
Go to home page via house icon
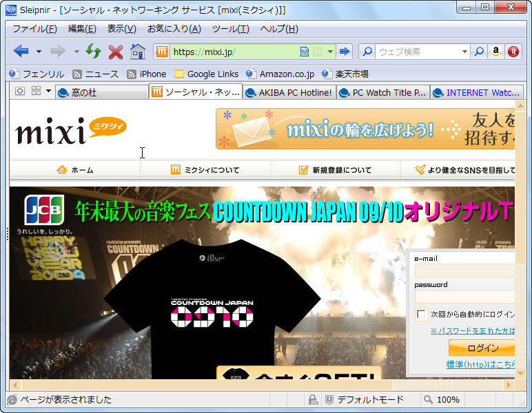tap(138, 52)
